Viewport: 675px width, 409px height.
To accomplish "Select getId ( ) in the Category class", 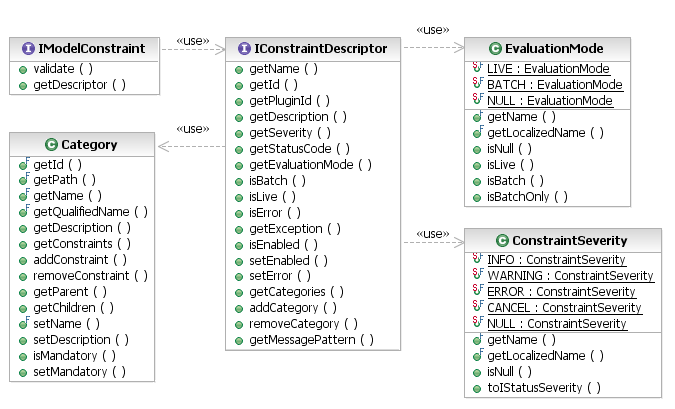I will point(57,164).
